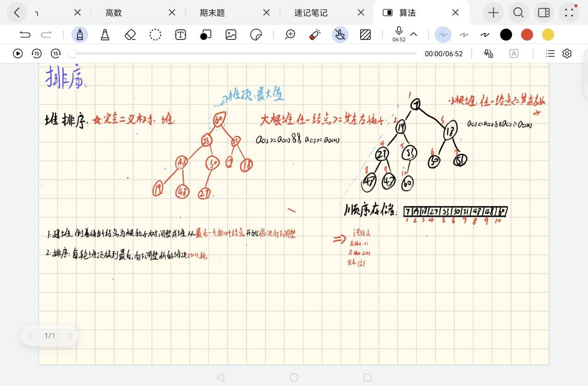Select the 算法 tab
Image resolution: width=588 pixels, height=386 pixels.
(407, 13)
